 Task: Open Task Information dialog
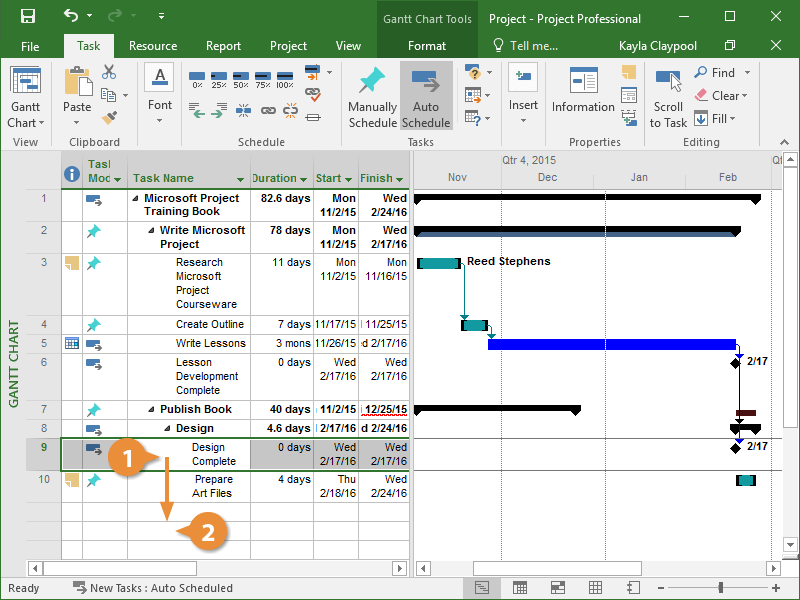(x=583, y=91)
